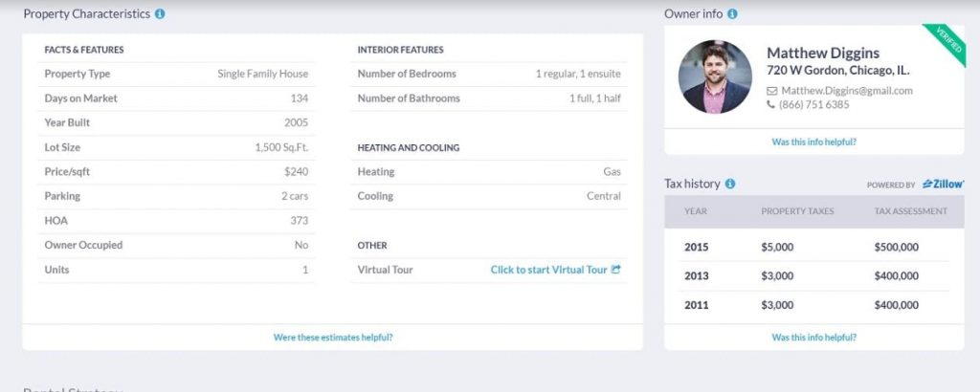
Task: Click 'Was this info helpful?' under owner card
Action: coord(813,142)
